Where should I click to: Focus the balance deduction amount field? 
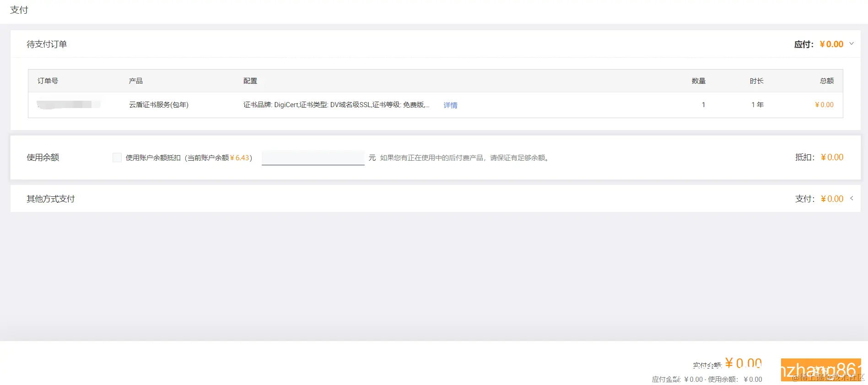[313, 157]
